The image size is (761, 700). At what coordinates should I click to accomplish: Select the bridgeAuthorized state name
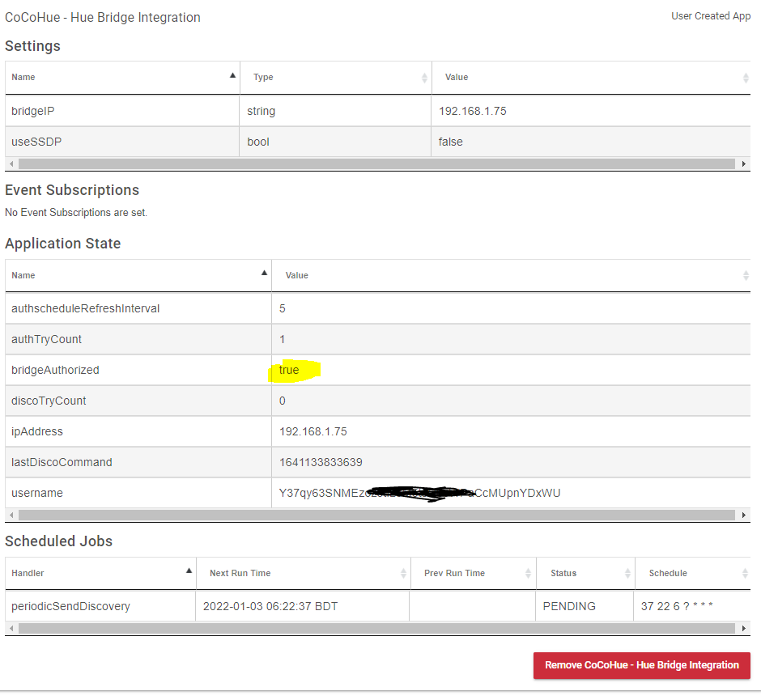click(55, 370)
